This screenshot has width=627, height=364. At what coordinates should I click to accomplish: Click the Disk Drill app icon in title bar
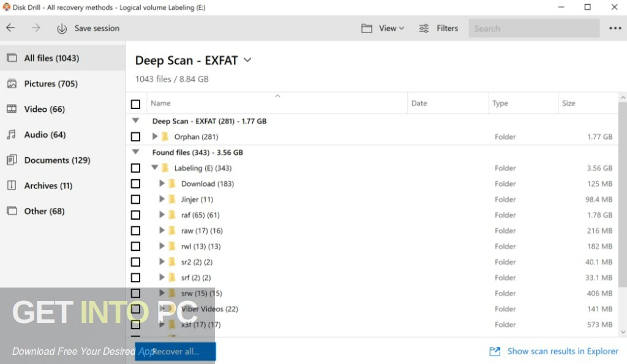[x=6, y=7]
